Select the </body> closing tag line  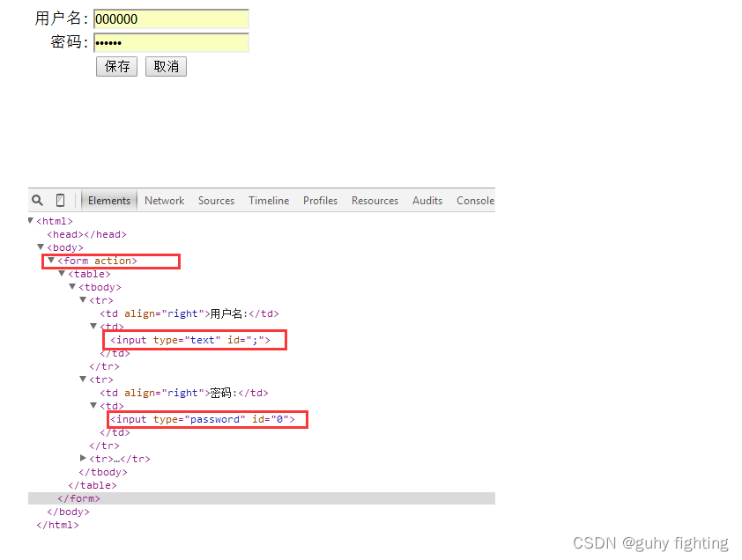click(x=68, y=512)
